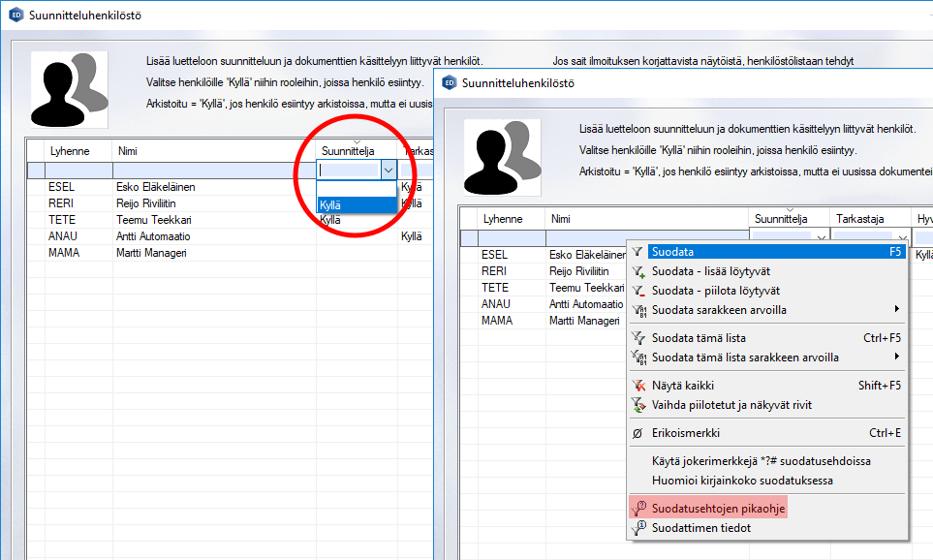Image resolution: width=933 pixels, height=560 pixels.
Task: Expand Suodata tämä lista sarakkeen arvoilla submenu
Action: [898, 358]
